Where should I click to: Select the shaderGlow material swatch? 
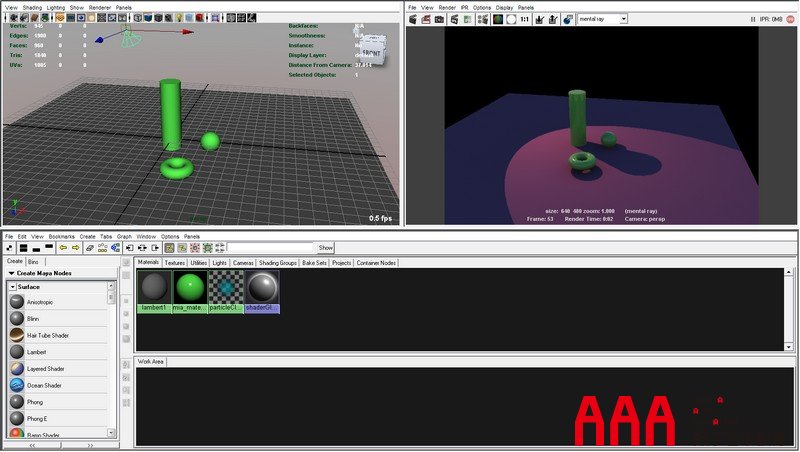click(x=262, y=291)
